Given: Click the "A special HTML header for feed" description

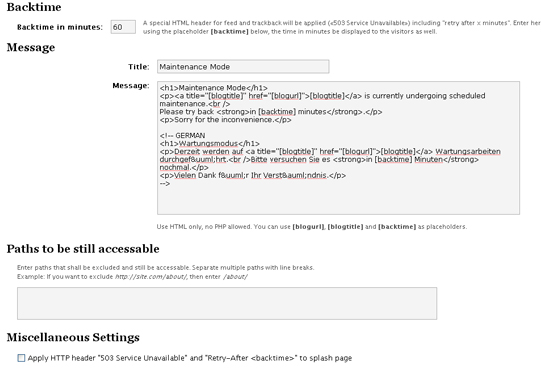Looking at the screenshot, I should click(342, 27).
